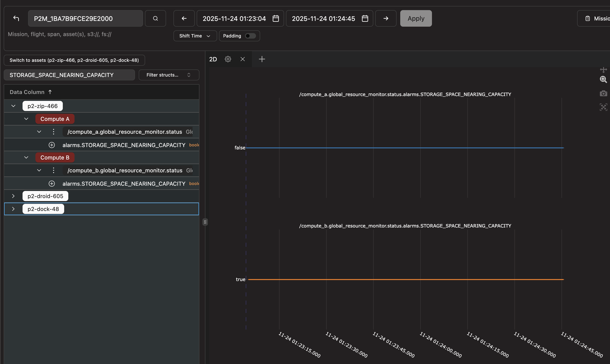
Task: Add a new panel tab with plus
Action: [x=262, y=59]
